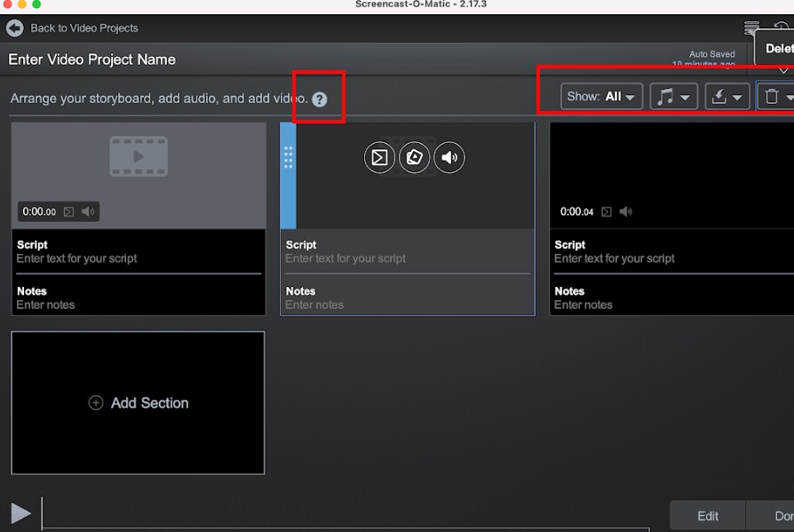Mute audio on the first storyboard section
Image resolution: width=794 pixels, height=532 pixels.
86,211
